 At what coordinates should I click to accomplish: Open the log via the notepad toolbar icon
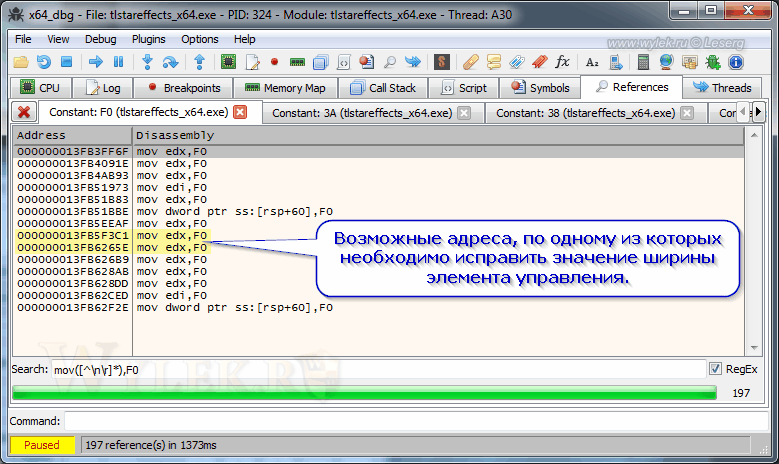pos(252,62)
